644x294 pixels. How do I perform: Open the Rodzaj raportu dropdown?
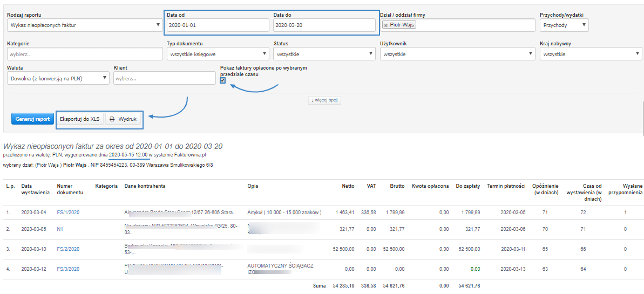tap(84, 25)
